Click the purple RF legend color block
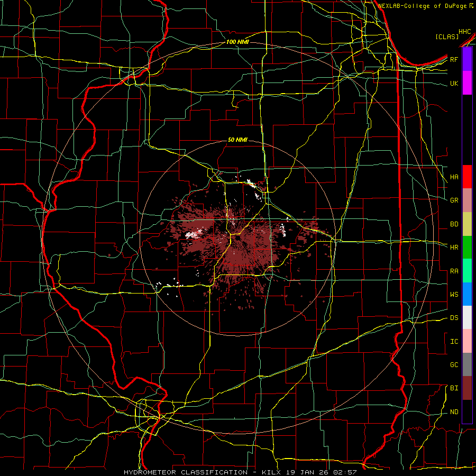 pos(467,59)
